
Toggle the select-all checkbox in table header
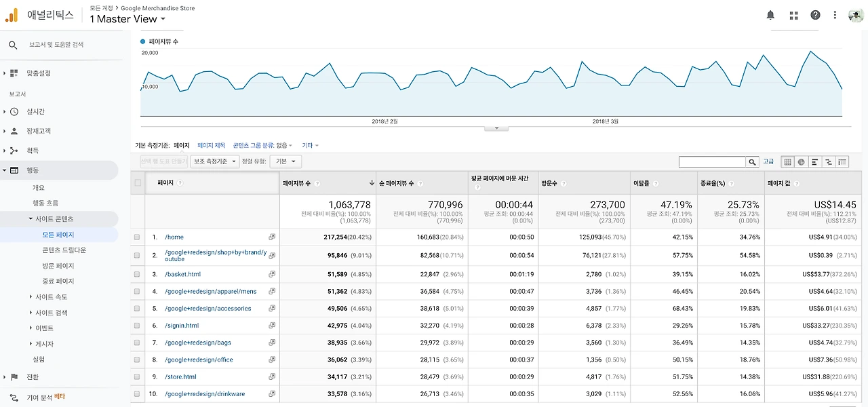(x=138, y=182)
